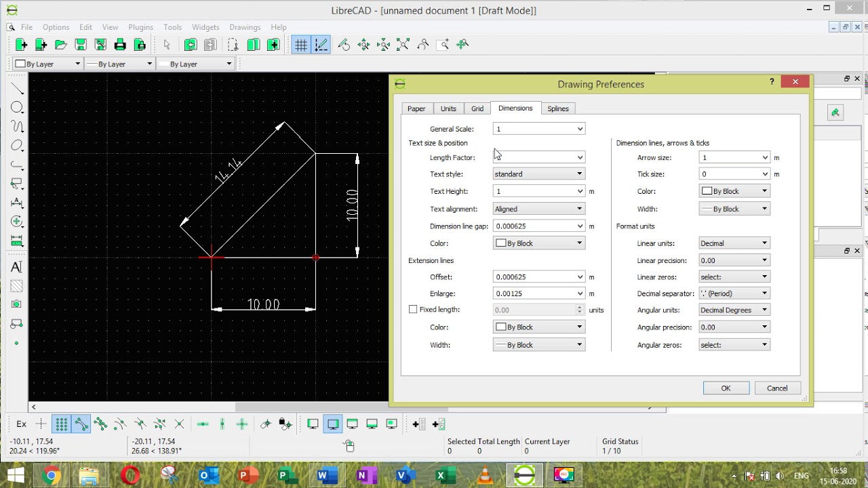The image size is (868, 488).
Task: Open Chrome from the Windows taskbar
Action: coord(51,476)
